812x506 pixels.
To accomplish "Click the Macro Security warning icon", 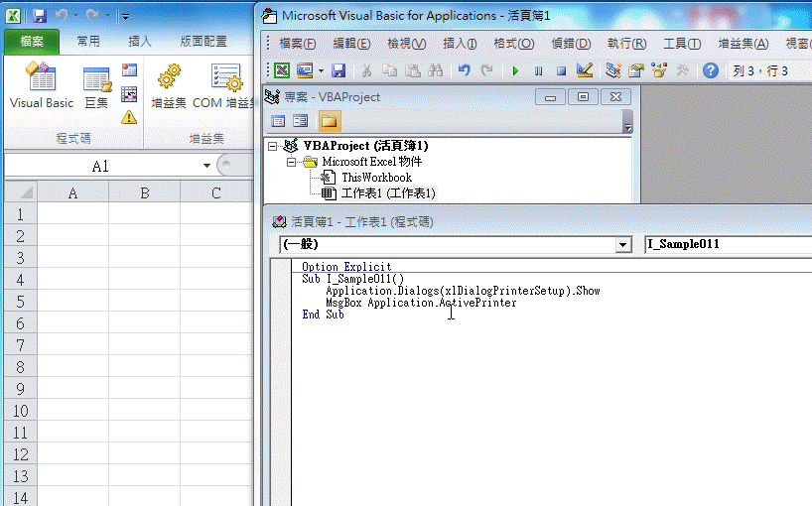I will (x=129, y=117).
